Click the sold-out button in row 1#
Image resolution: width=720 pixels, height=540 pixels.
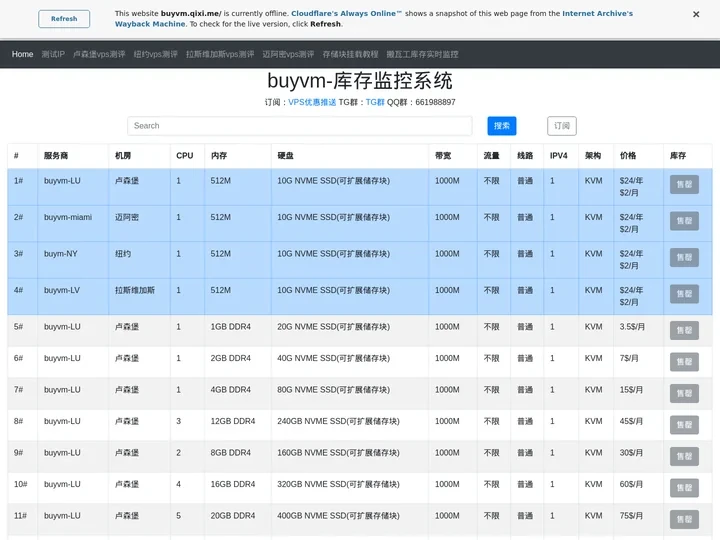click(684, 184)
